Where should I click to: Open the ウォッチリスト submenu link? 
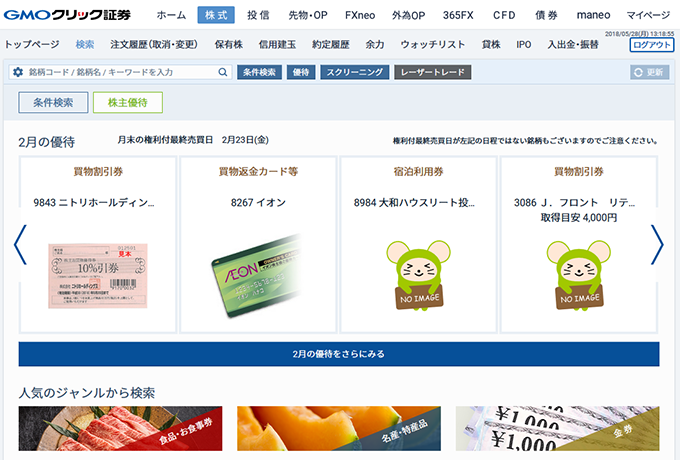click(x=432, y=45)
